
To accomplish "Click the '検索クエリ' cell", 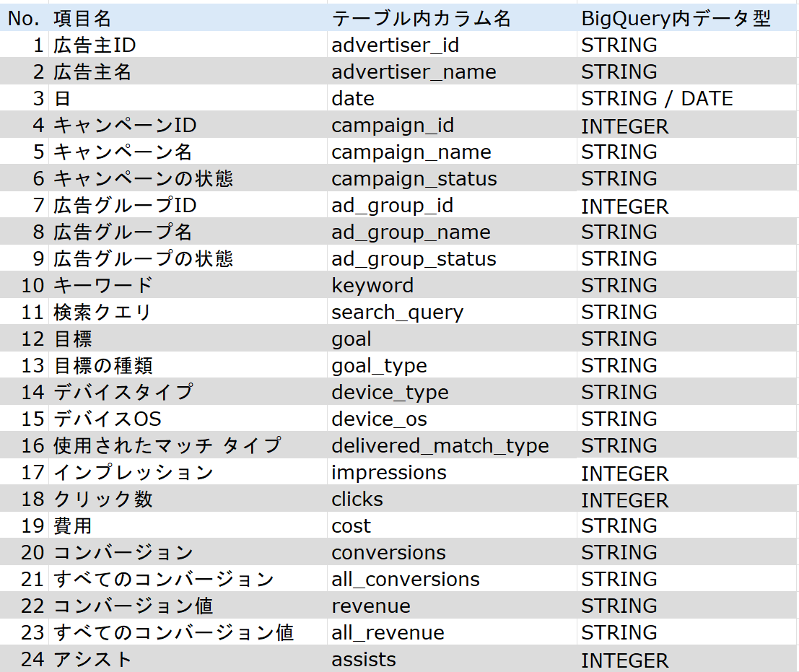I will coord(188,312).
